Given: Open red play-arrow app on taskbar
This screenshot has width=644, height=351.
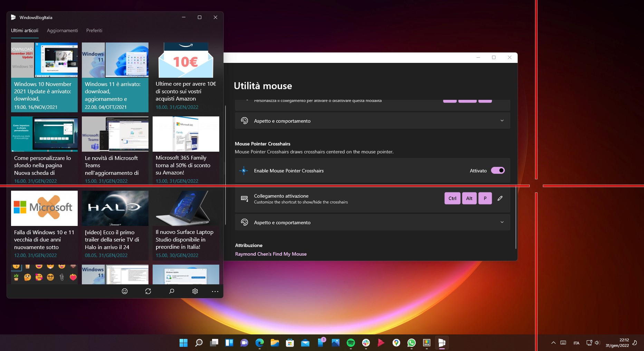Looking at the screenshot, I should pos(381,343).
